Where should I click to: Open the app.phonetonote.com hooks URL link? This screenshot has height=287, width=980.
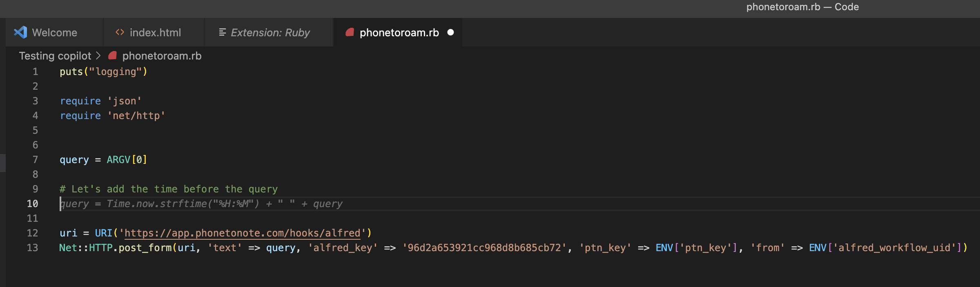243,233
